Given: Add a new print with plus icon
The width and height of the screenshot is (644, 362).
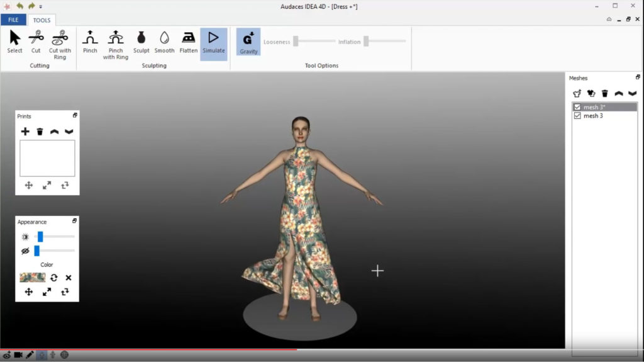Looking at the screenshot, I should [25, 132].
